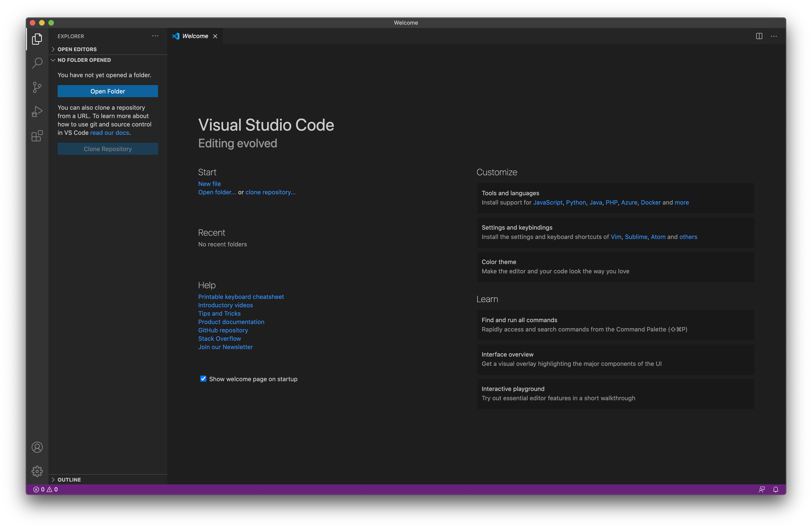Click the EXPLORER panel title

click(x=71, y=36)
